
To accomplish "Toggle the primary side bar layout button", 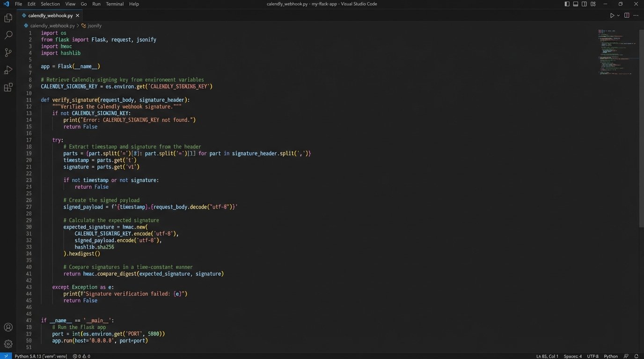I will pyautogui.click(x=567, y=4).
